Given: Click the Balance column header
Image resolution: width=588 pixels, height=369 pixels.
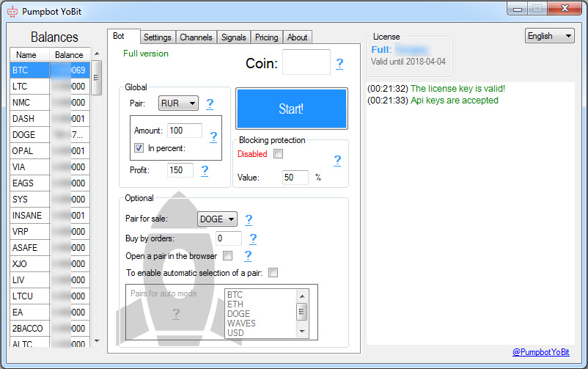Looking at the screenshot, I should (70, 55).
